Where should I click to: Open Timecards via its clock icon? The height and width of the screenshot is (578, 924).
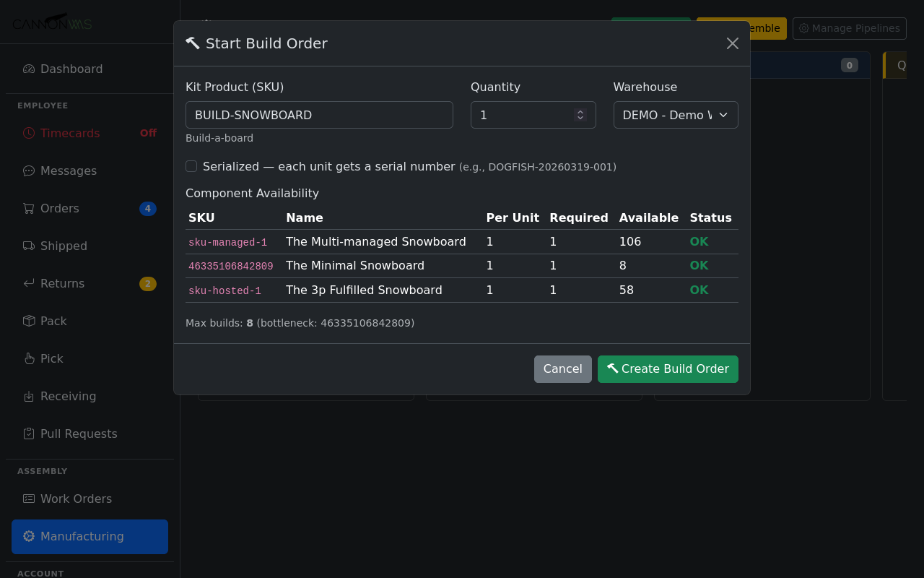(27, 133)
